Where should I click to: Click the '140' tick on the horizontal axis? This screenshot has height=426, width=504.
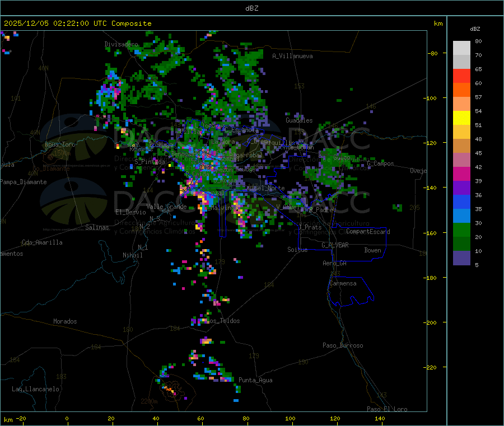[x=380, y=419]
